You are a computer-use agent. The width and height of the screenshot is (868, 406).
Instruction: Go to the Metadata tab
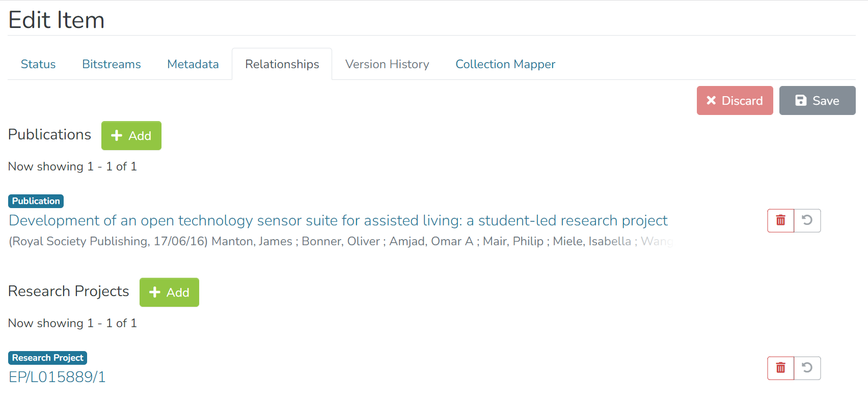pyautogui.click(x=193, y=64)
